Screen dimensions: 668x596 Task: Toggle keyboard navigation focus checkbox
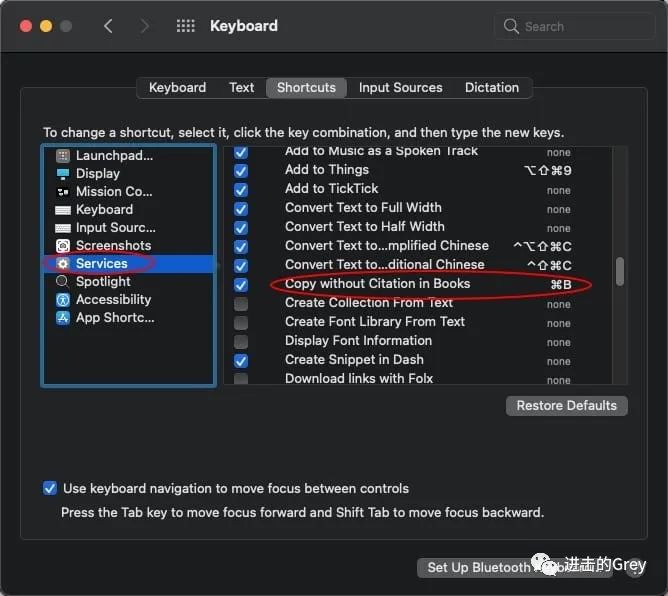[50, 488]
